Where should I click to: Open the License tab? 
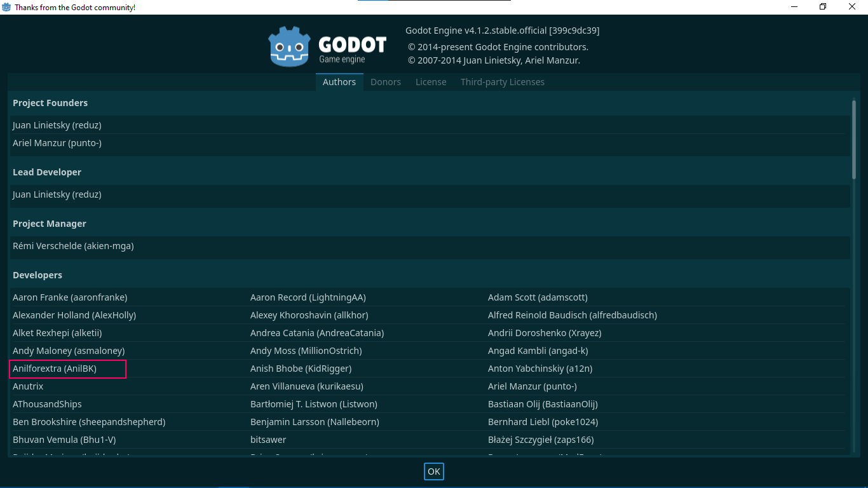point(431,82)
